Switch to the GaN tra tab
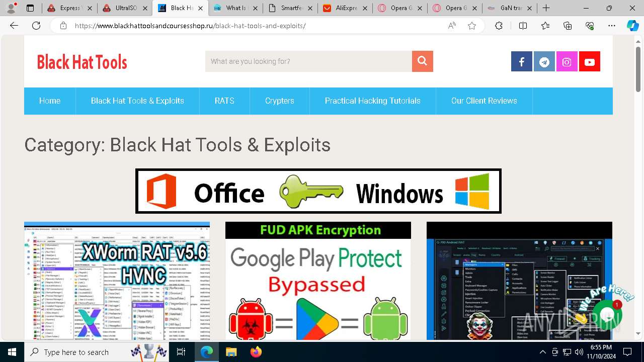This screenshot has width=644, height=362. pos(510,8)
